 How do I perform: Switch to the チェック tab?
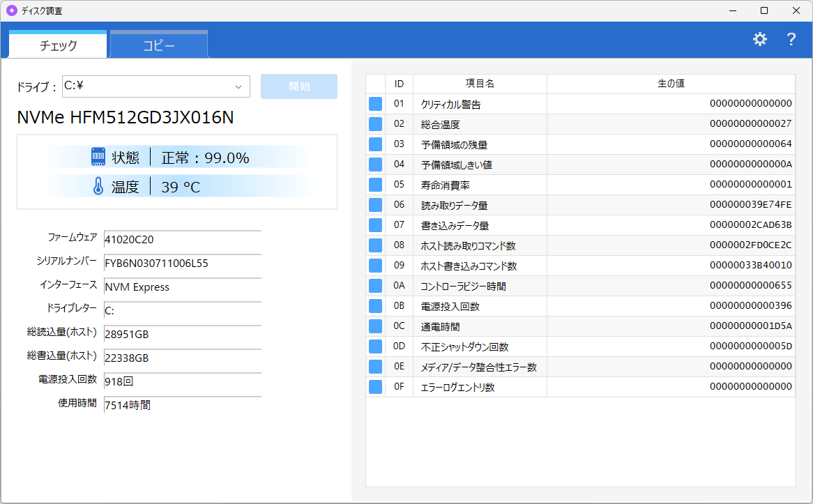tap(58, 46)
